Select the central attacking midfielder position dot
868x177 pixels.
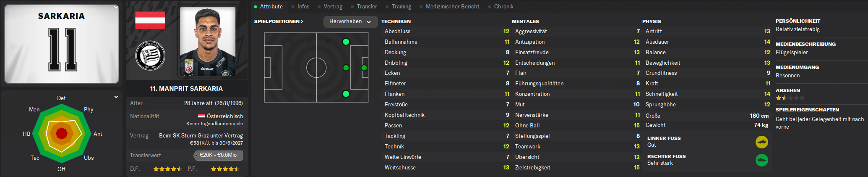coord(346,68)
